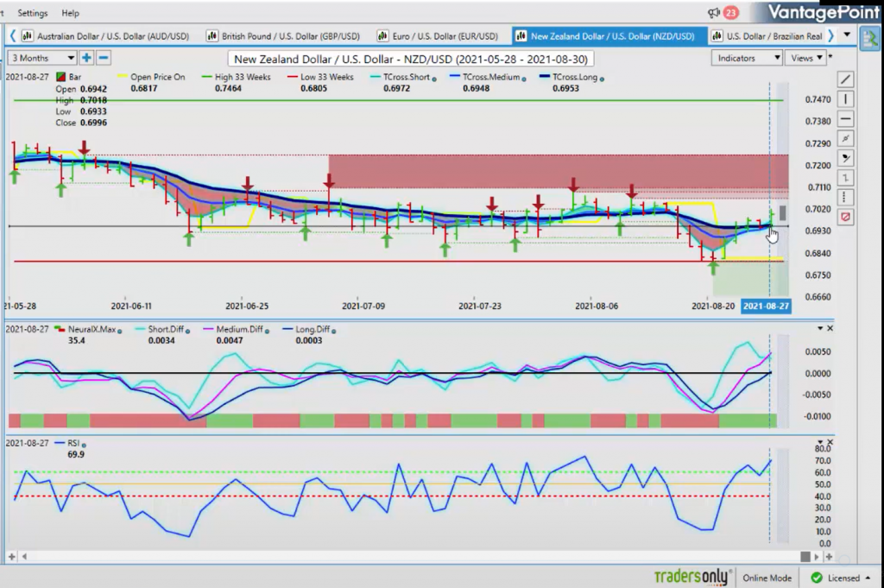Click the scrollbar left arrow
The width and height of the screenshot is (884, 588).
[24, 556]
